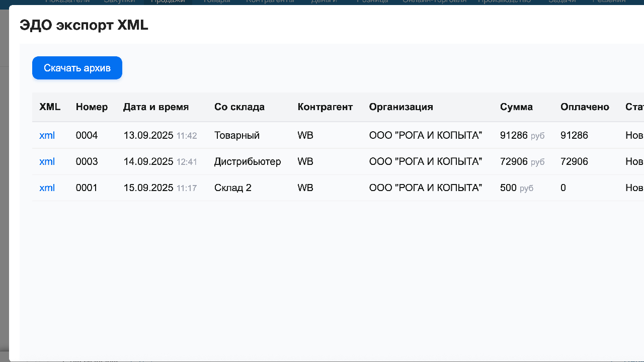
Task: Click the Сумма column header
Action: pyautogui.click(x=516, y=107)
